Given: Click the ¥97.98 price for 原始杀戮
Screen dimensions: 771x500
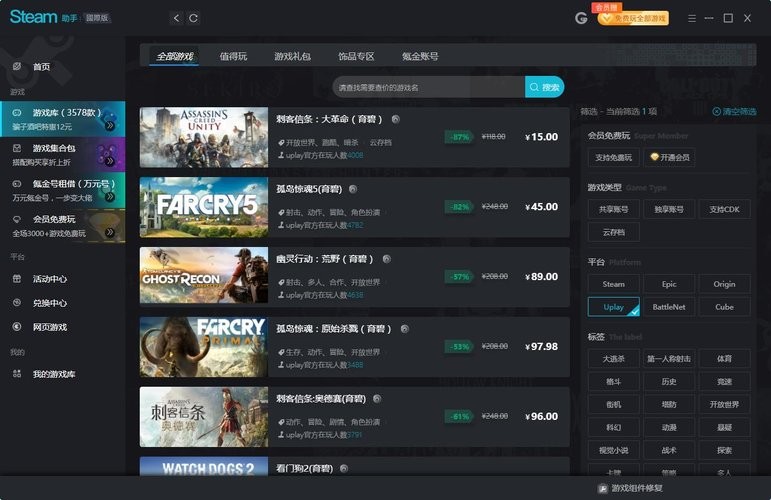Looking at the screenshot, I should coord(541,347).
